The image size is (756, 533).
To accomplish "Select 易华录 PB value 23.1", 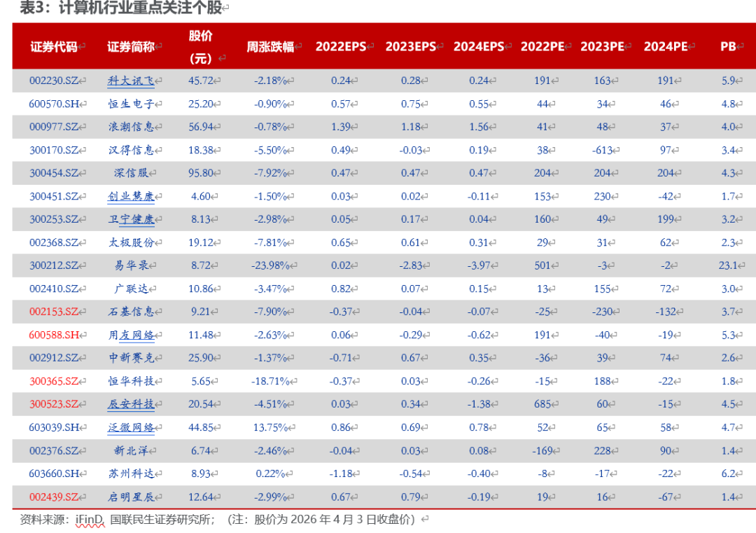I will (x=728, y=265).
